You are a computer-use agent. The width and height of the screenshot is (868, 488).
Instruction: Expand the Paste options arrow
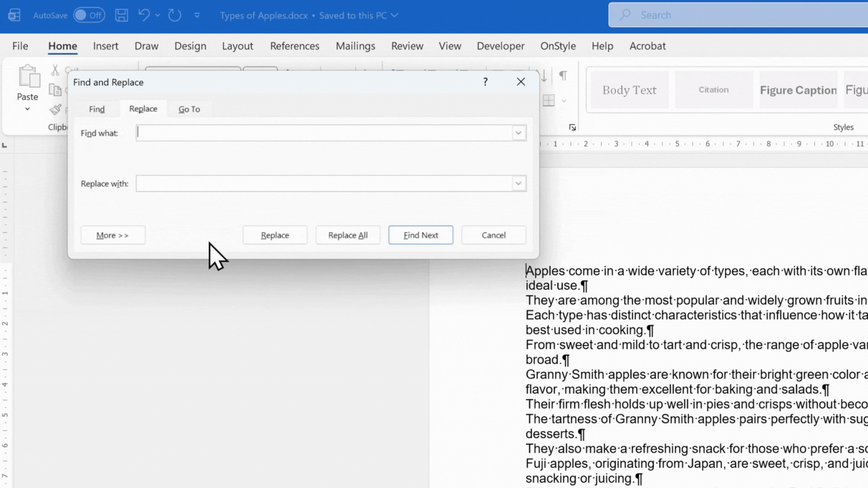pos(27,109)
